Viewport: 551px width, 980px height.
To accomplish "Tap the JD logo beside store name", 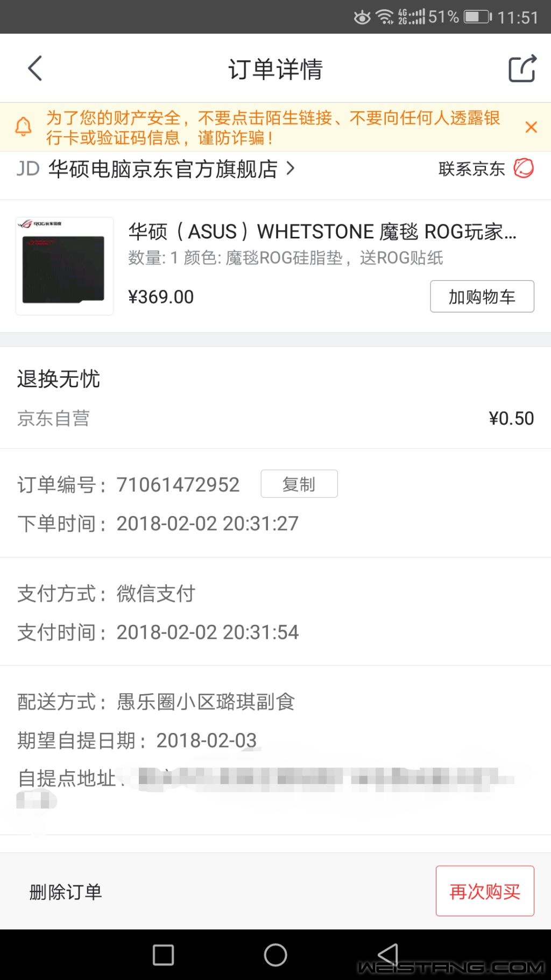I will [28, 169].
